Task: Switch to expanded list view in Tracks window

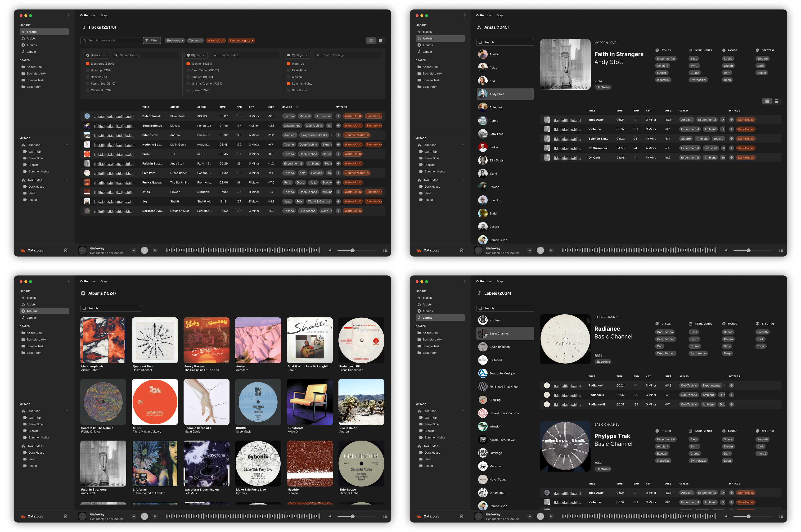Action: coord(380,40)
